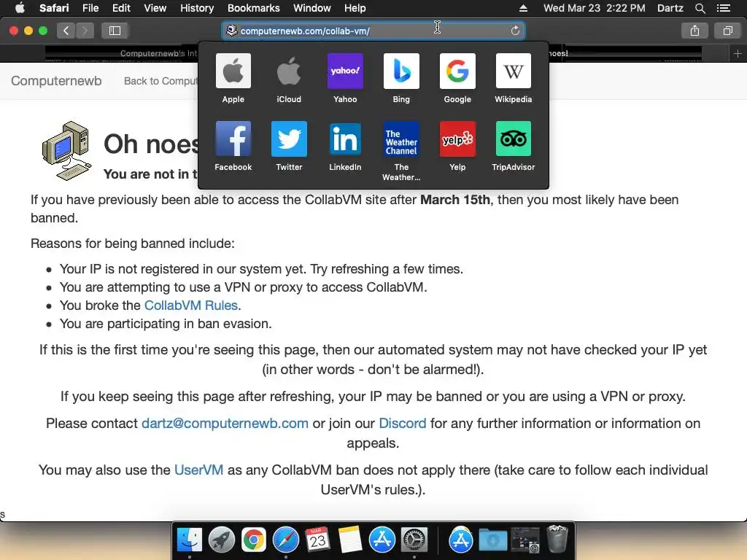The height and width of the screenshot is (560, 747).
Task: Open the Apple menu
Action: [x=20, y=8]
